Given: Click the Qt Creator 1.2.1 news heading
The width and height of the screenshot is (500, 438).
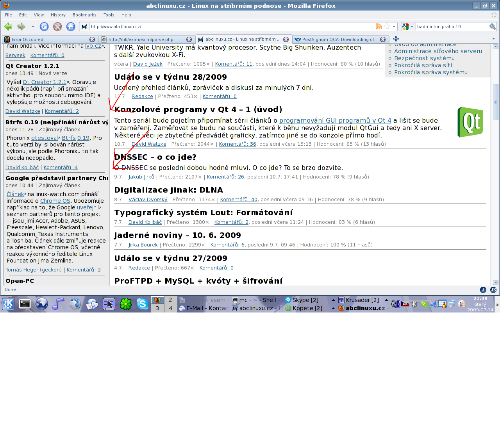Looking at the screenshot, I should [x=32, y=66].
